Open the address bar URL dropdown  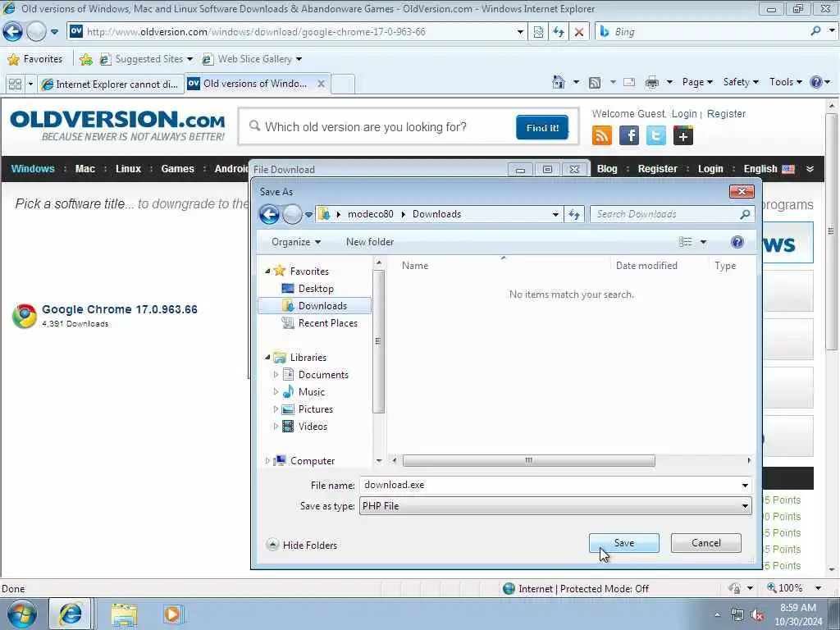(x=519, y=32)
